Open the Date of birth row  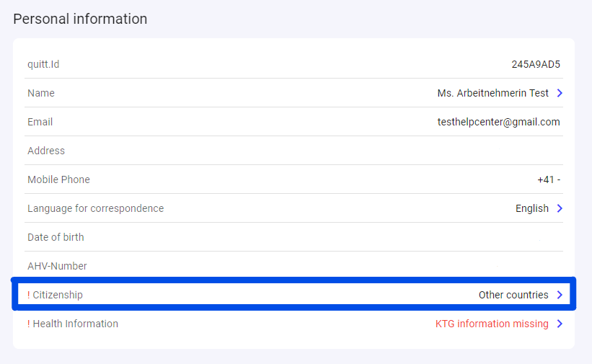pyautogui.click(x=56, y=237)
